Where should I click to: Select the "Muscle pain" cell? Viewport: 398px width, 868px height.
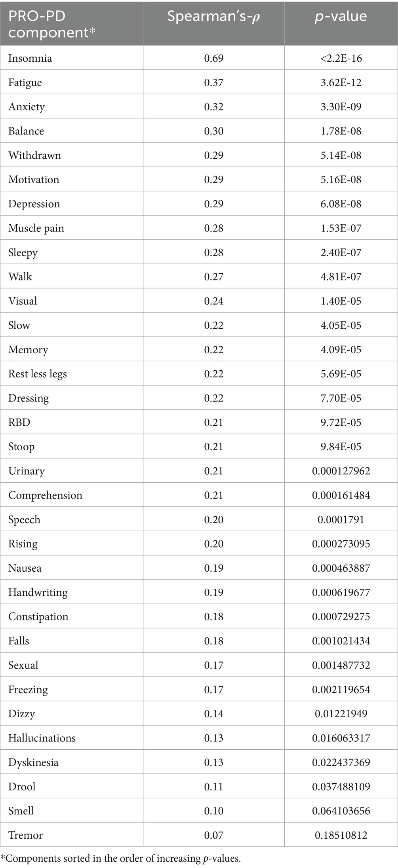point(36,228)
